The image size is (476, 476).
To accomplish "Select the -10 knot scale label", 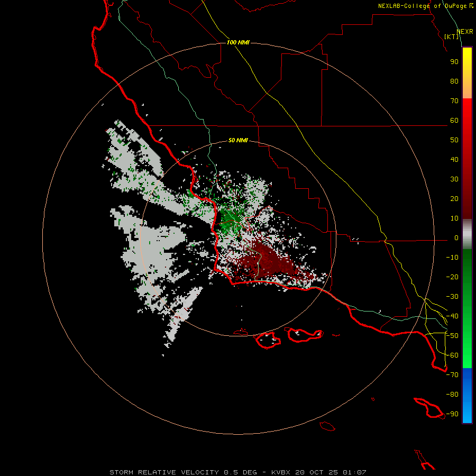I will pyautogui.click(x=452, y=258).
